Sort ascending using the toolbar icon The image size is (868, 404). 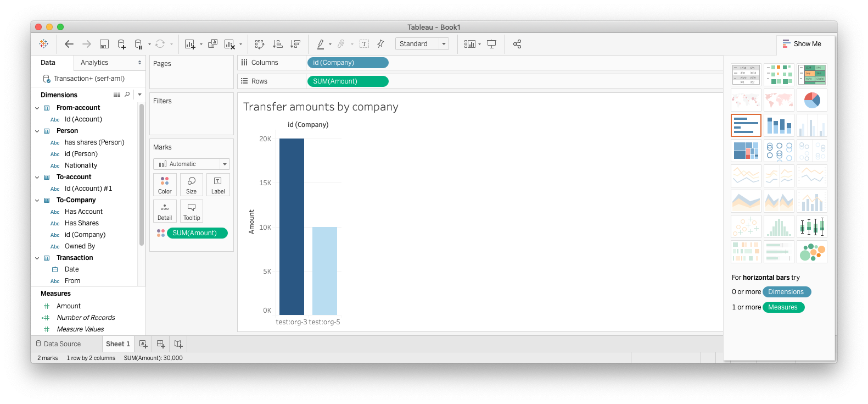(x=278, y=44)
